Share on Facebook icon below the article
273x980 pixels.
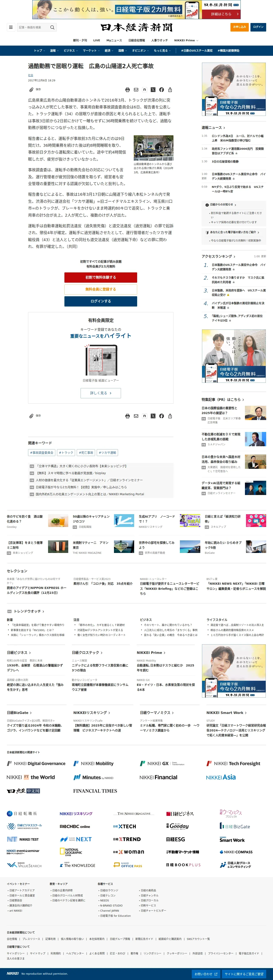click(x=161, y=416)
